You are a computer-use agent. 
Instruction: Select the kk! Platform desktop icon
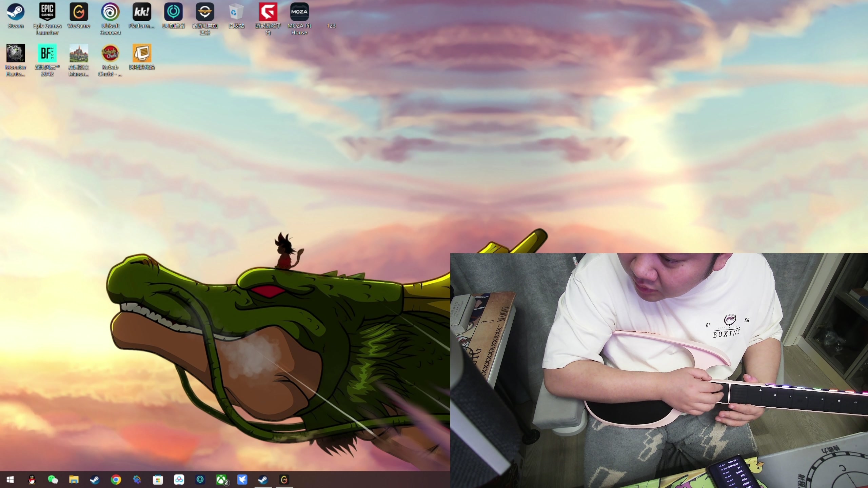pyautogui.click(x=142, y=13)
